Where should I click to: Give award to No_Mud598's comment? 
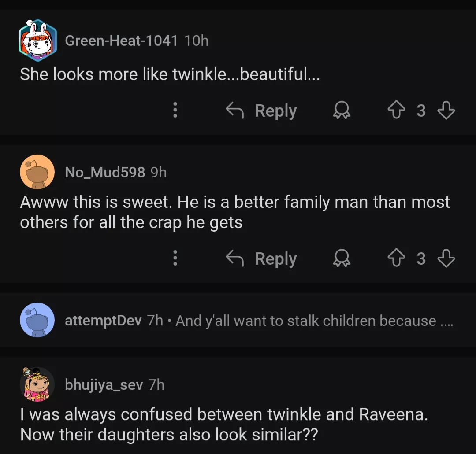coord(341,258)
